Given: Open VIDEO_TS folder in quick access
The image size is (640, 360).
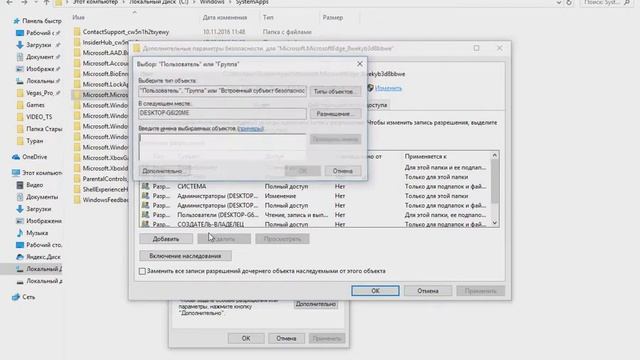Looking at the screenshot, I should [39, 117].
